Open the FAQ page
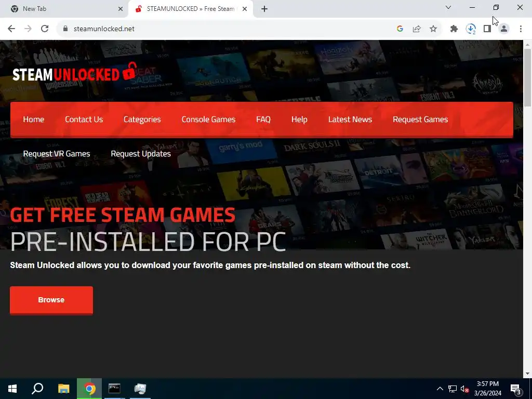Screen dimensions: 532x399 pos(263,119)
